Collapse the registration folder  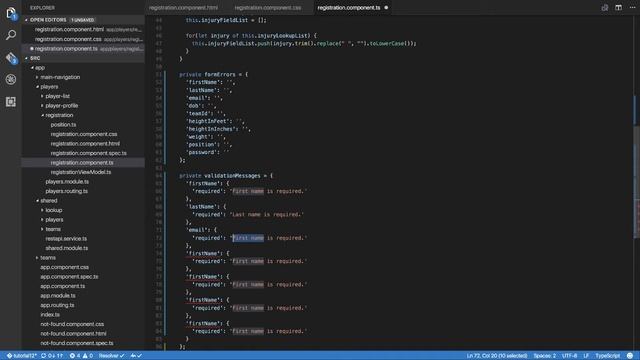59,115
